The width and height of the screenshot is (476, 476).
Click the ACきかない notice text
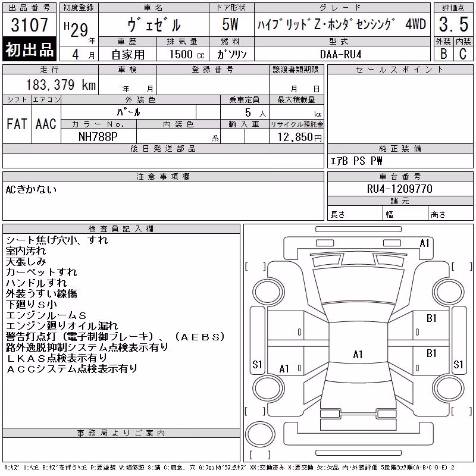(x=31, y=189)
